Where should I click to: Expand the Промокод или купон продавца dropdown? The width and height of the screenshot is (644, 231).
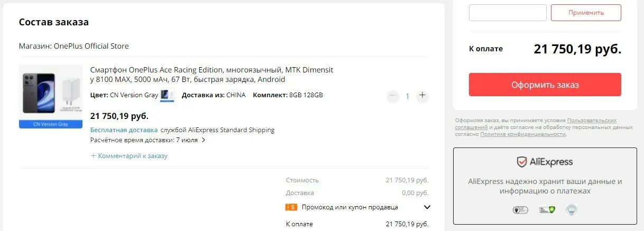pos(427,207)
